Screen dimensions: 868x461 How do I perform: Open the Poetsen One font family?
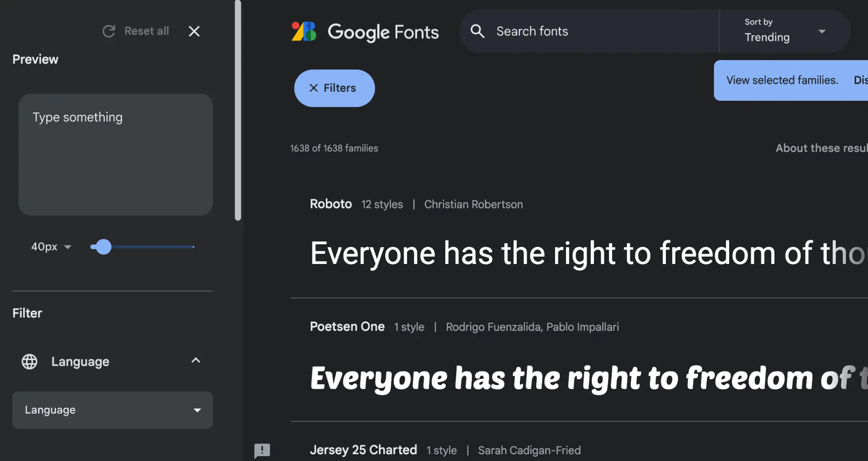(347, 326)
